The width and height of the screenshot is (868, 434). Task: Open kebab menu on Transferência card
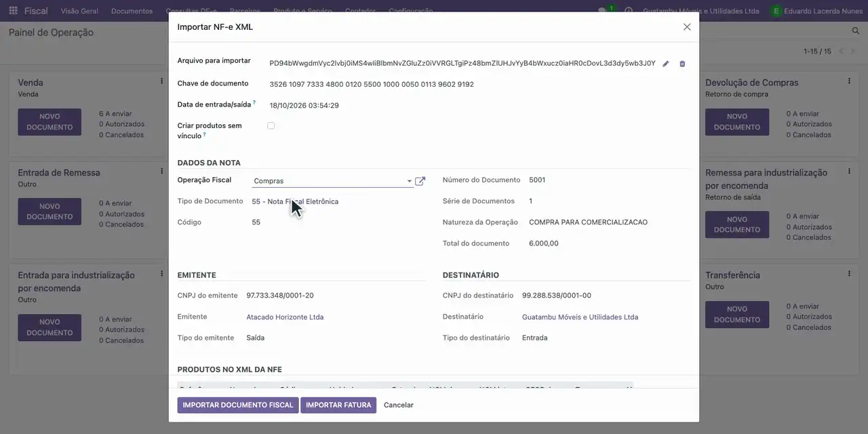tap(849, 274)
